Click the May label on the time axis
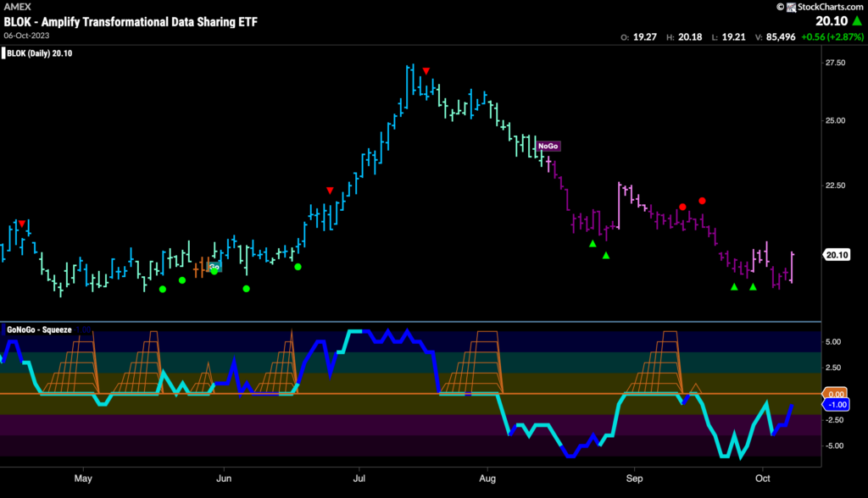This screenshot has width=868, height=498. (83, 478)
